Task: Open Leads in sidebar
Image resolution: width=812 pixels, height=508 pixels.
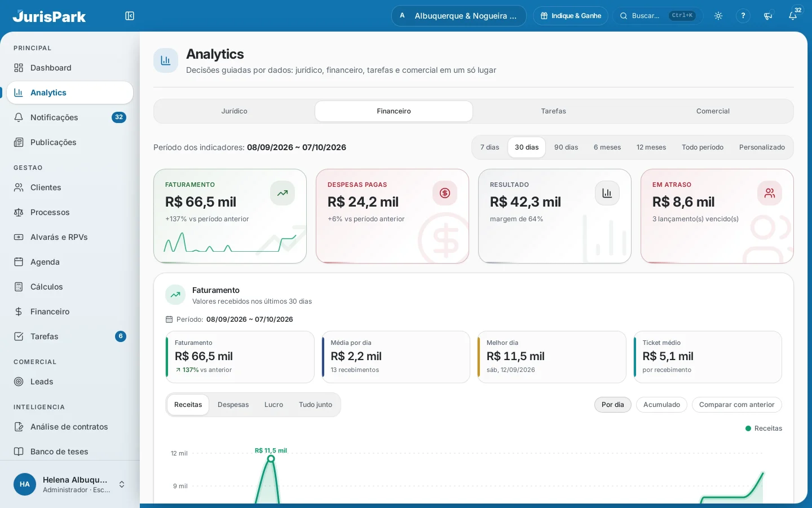Action: pyautogui.click(x=70, y=382)
